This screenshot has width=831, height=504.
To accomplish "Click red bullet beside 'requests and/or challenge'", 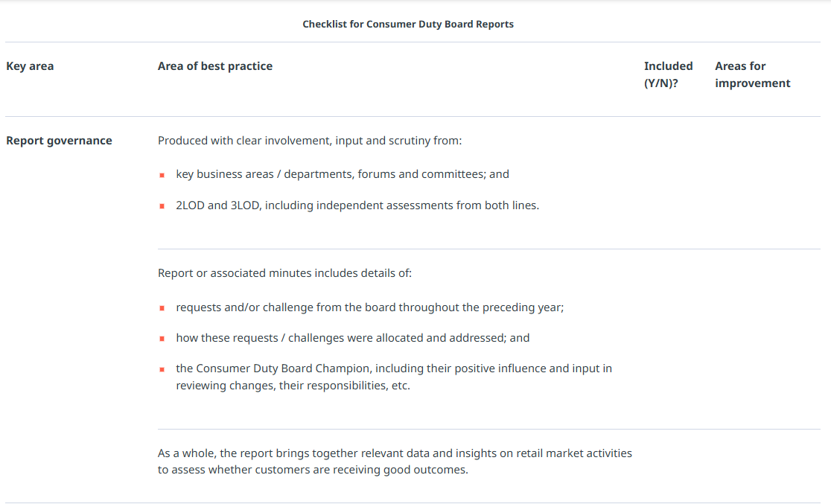I will click(x=162, y=307).
